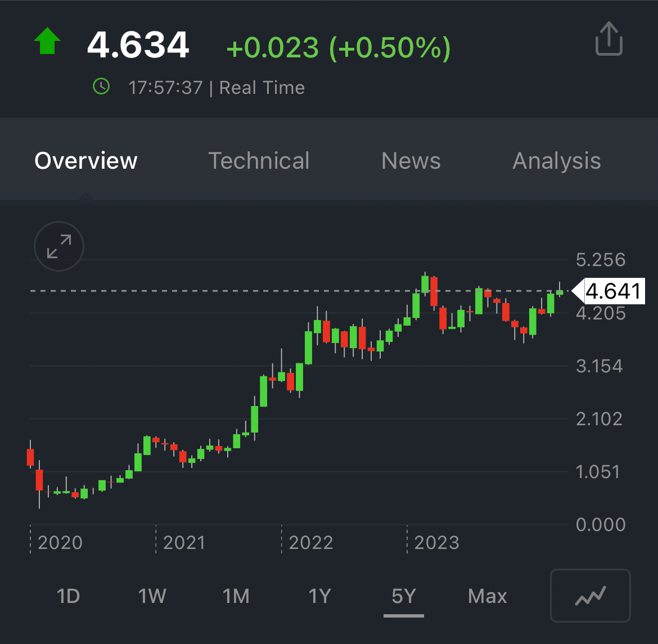The width and height of the screenshot is (658, 644).
Task: Tap the 0.000 axis label
Action: pos(601,525)
